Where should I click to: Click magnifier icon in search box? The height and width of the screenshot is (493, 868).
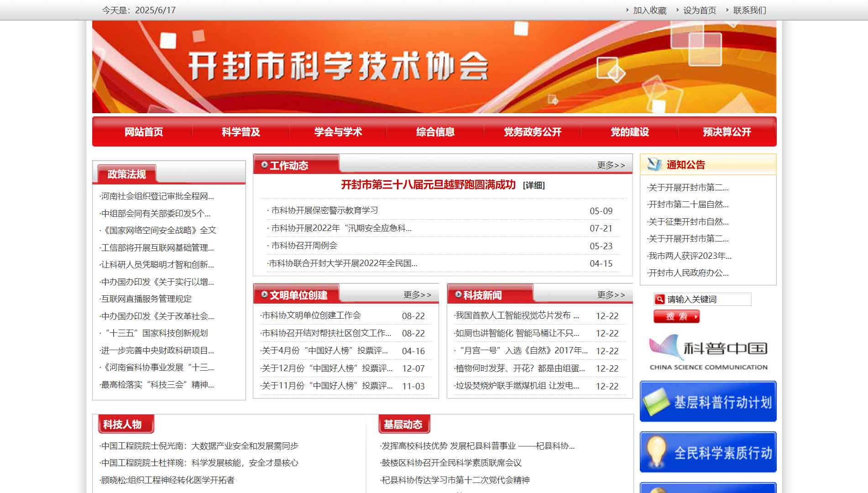tap(659, 299)
